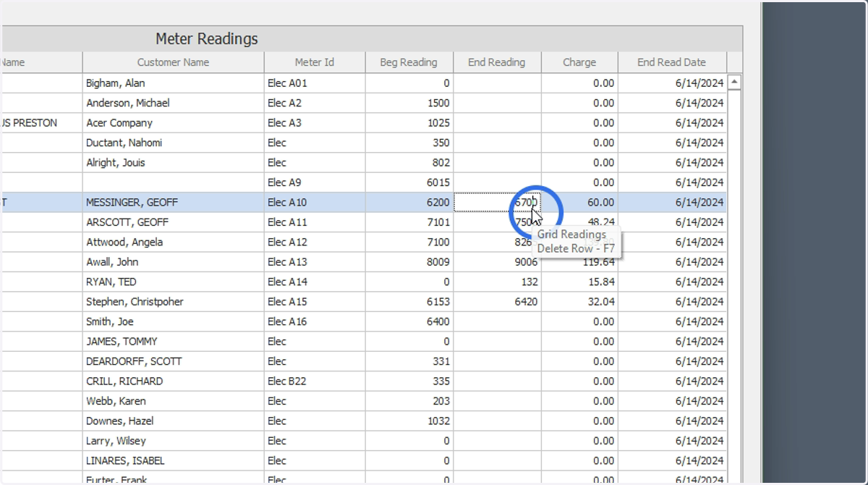Click beginning reading 6015

pos(438,182)
